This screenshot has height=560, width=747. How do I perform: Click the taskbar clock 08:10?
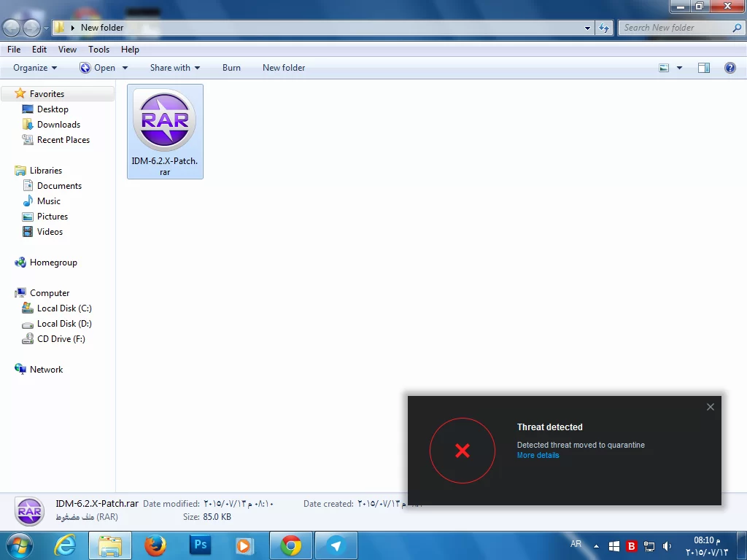(707, 545)
